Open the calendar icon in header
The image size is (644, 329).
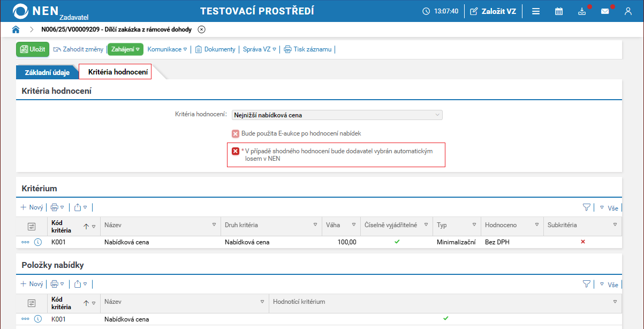(558, 11)
